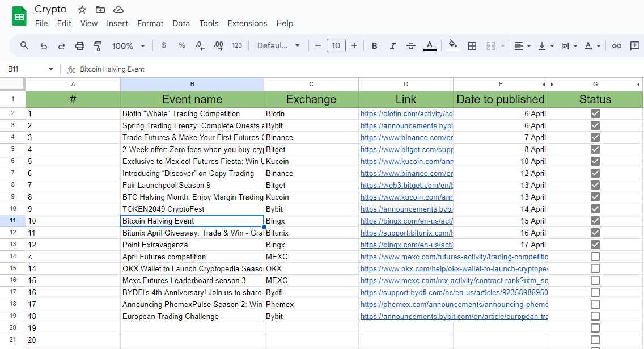Open the Edit menu
This screenshot has width=644, height=349.
[64, 23]
